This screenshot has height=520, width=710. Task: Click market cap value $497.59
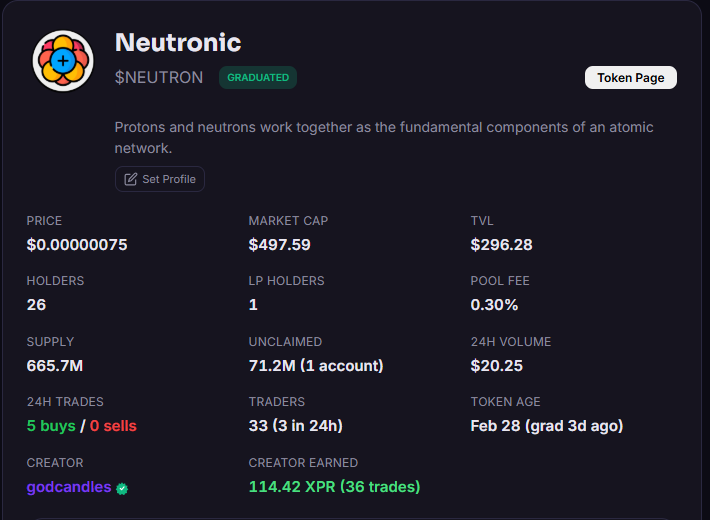[279, 245]
